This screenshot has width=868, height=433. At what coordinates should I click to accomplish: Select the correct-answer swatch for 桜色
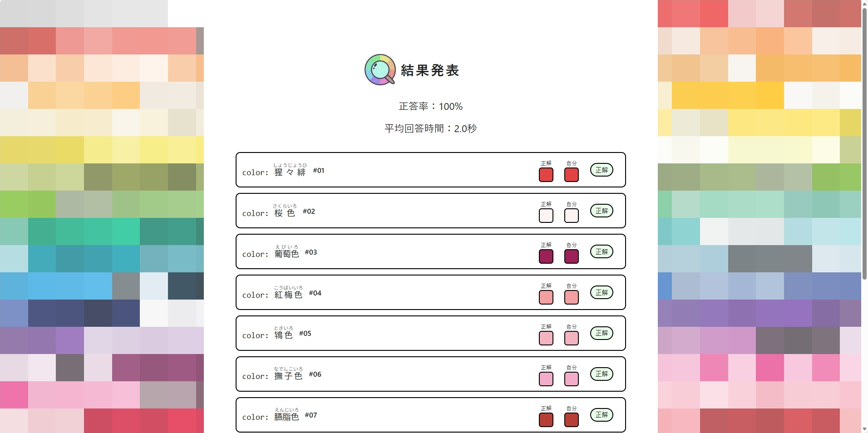point(546,216)
